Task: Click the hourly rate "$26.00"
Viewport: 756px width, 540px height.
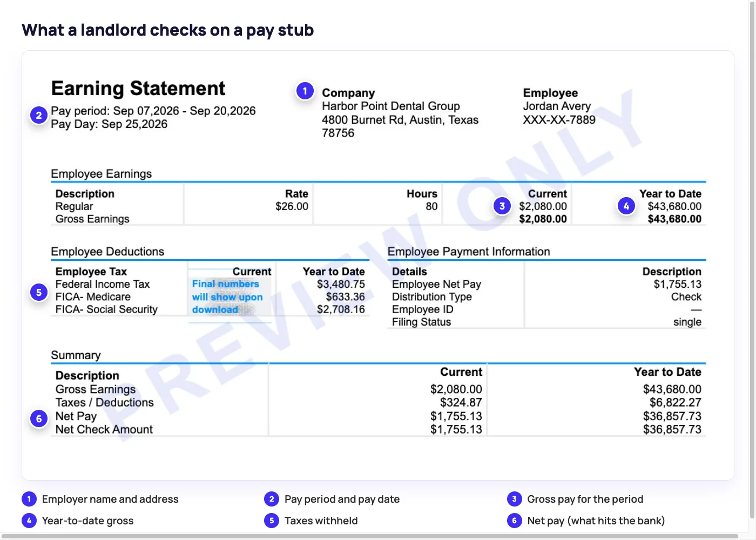Action: point(292,206)
